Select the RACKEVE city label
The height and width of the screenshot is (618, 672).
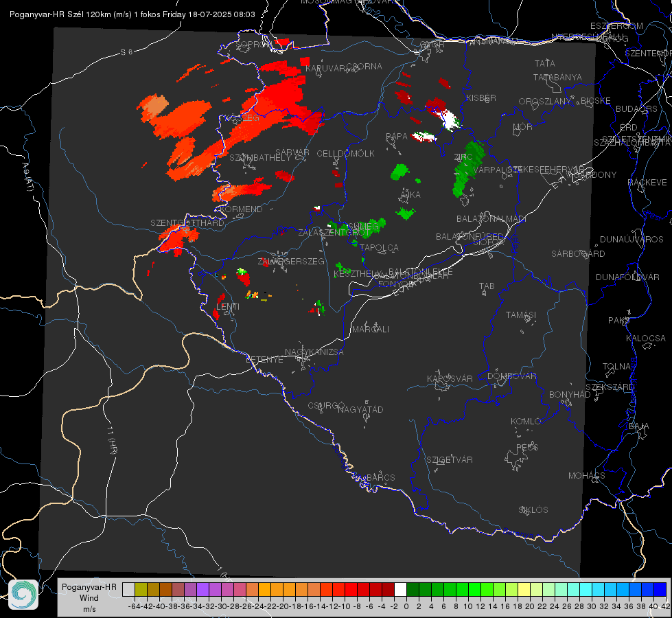[x=647, y=182]
